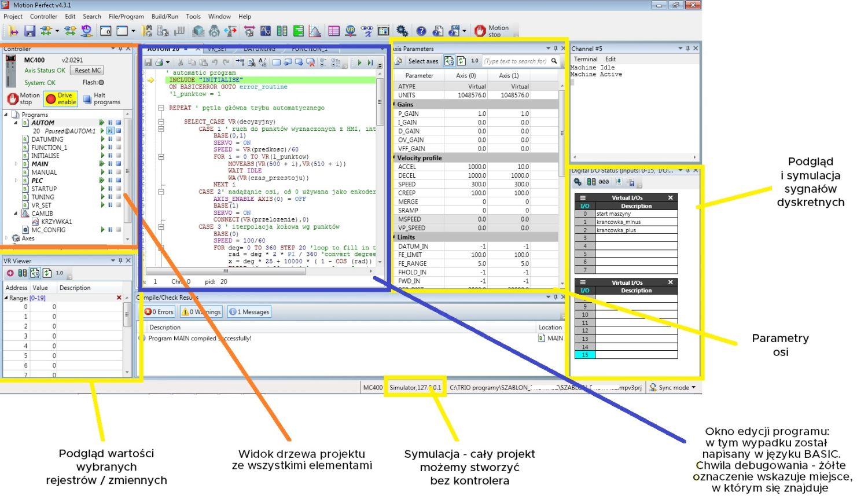The width and height of the screenshot is (868, 503).
Task: Click the Axis Parameters search text field
Action: tap(515, 61)
